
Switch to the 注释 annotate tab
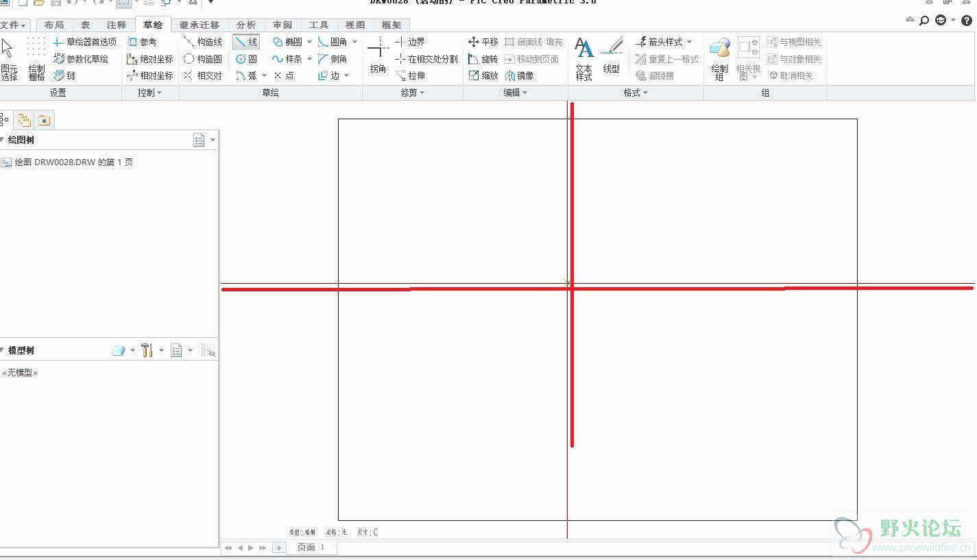(117, 25)
